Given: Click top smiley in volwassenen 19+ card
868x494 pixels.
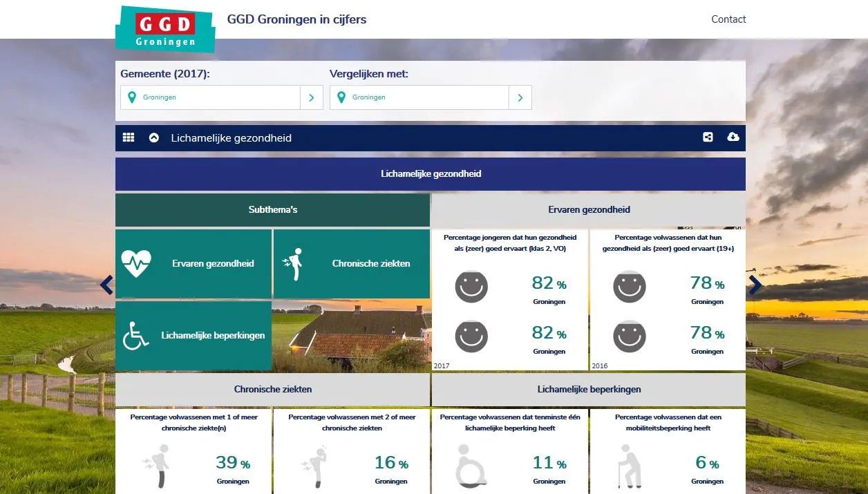Looking at the screenshot, I should pos(630,286).
